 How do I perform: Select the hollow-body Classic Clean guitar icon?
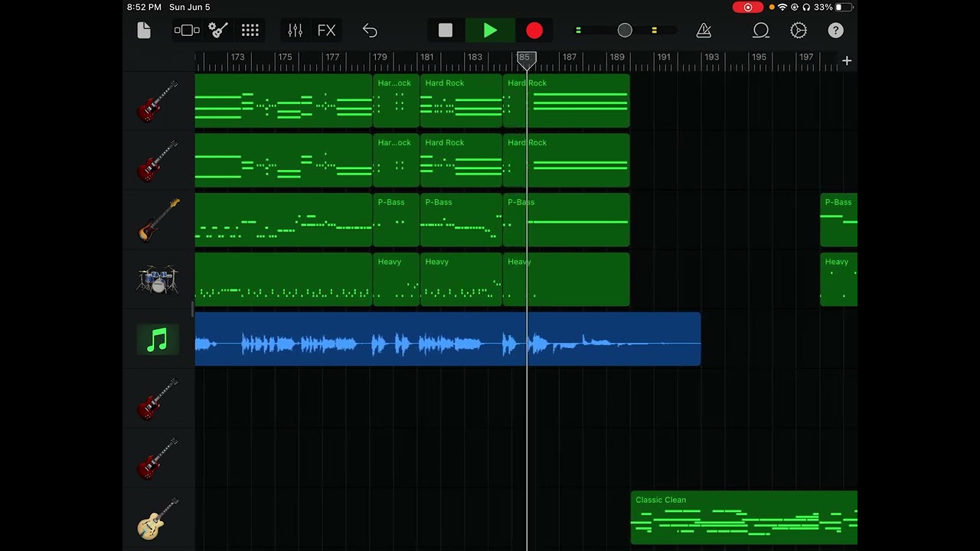158,519
